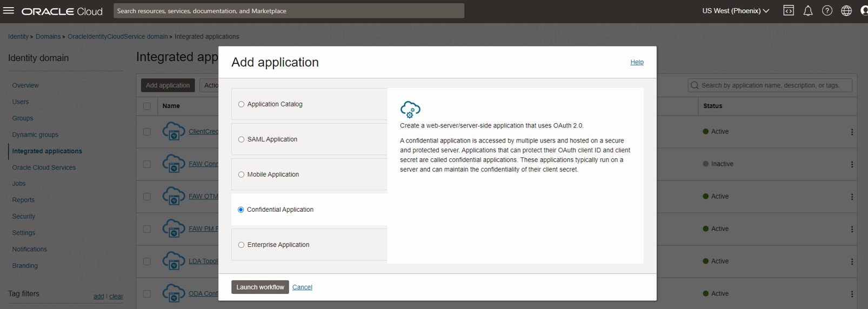
Task: Open Settings in the sidebar
Action: 24,233
